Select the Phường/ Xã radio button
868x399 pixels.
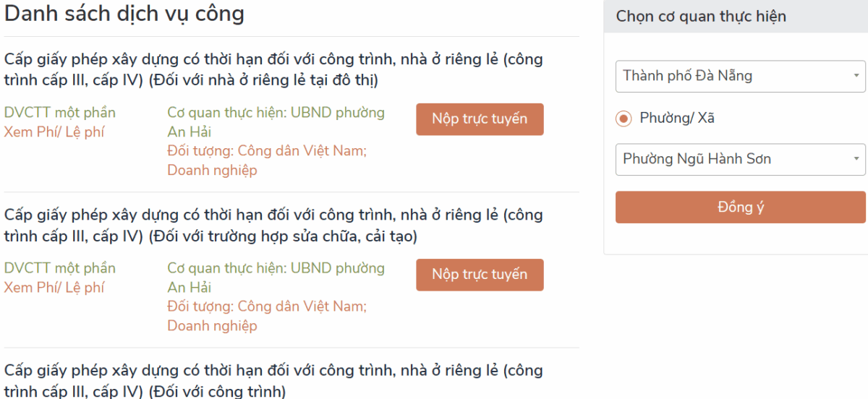(x=623, y=119)
